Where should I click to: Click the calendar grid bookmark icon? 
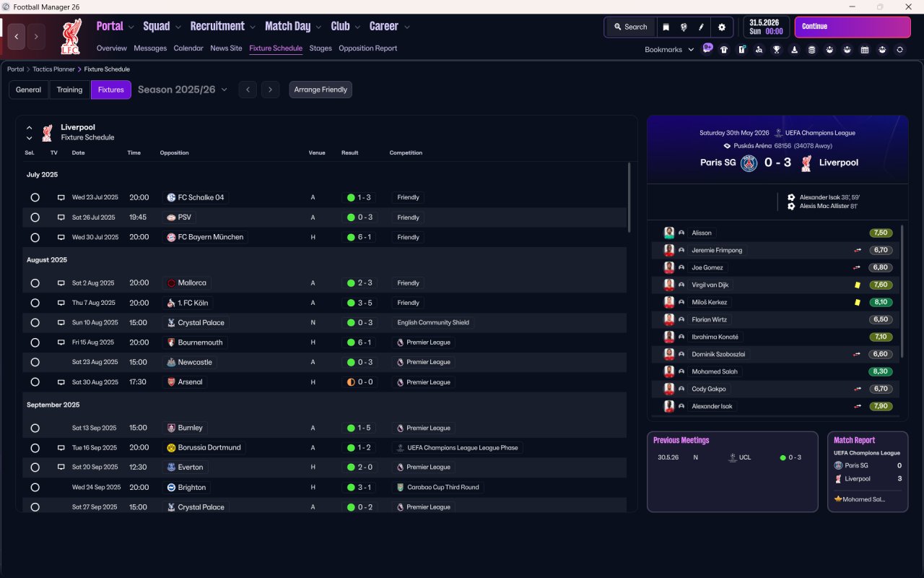click(865, 50)
